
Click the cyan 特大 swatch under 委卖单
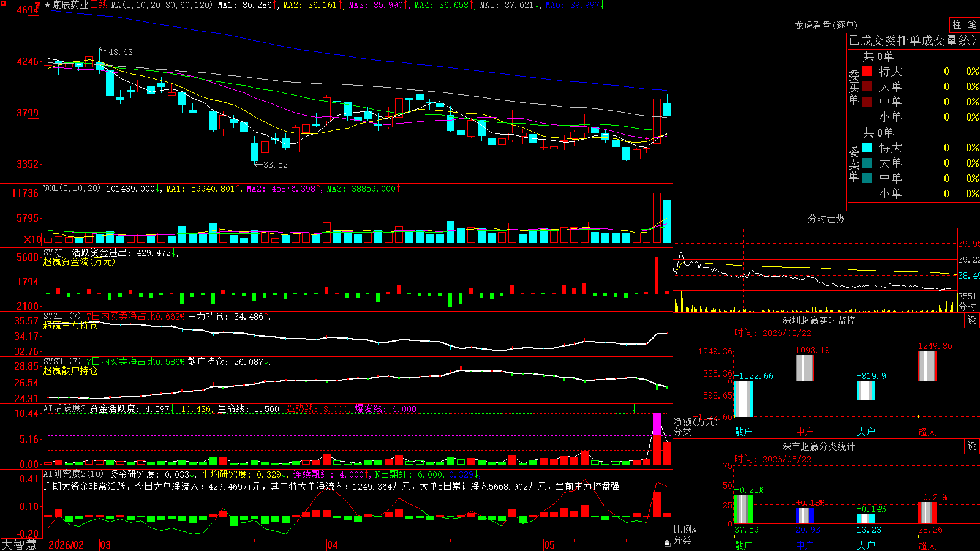pyautogui.click(x=867, y=148)
